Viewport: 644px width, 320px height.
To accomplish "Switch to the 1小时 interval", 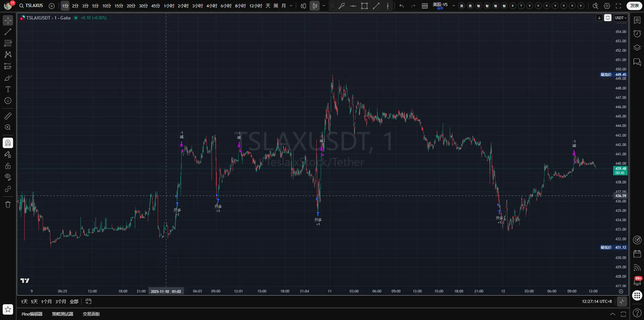I will 169,6.
